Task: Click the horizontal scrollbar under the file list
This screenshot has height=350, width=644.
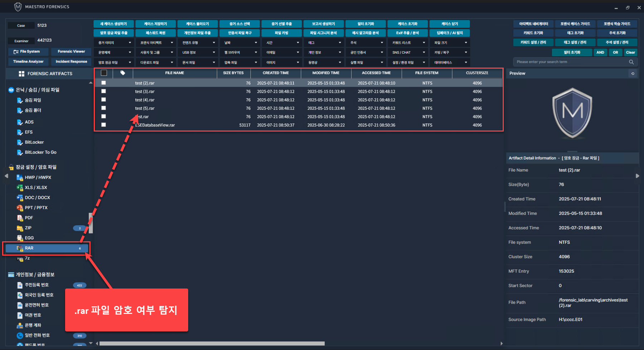Action: pos(212,344)
